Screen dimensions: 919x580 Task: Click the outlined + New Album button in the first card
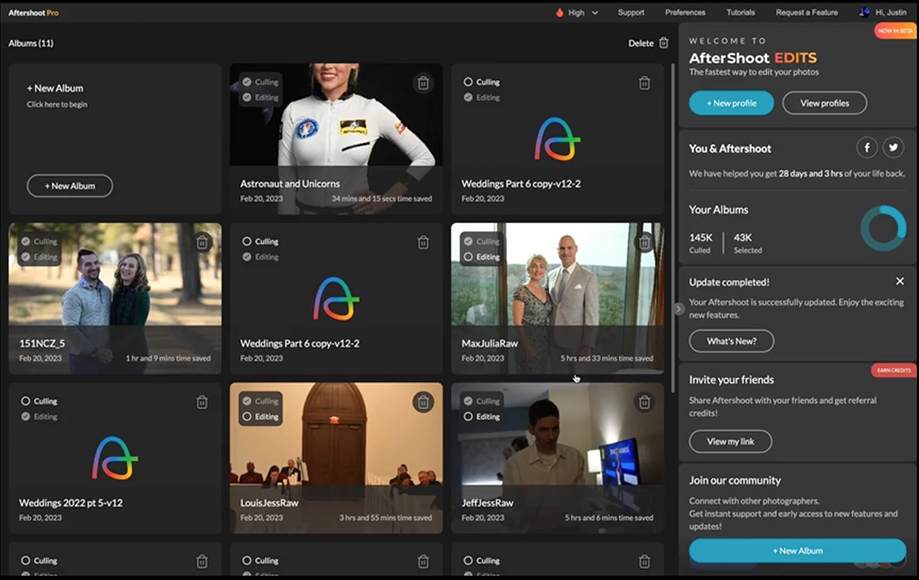pos(70,186)
